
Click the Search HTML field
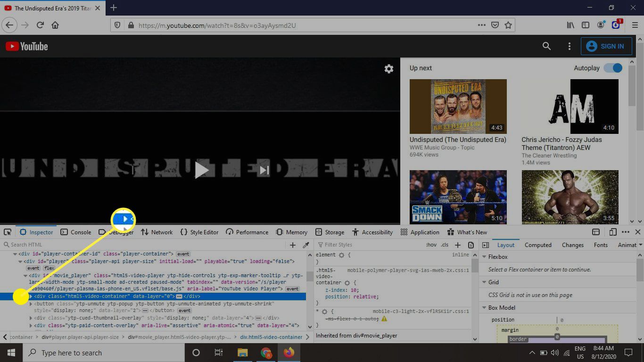144,245
